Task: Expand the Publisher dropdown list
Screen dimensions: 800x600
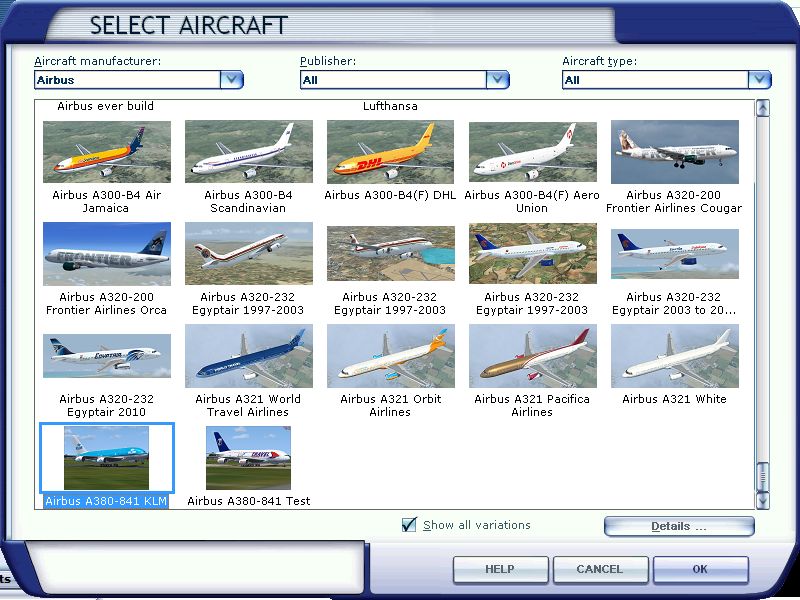Action: tap(498, 80)
